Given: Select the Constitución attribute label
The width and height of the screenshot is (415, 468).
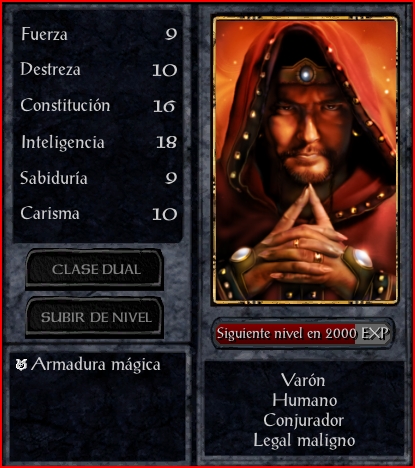Looking at the screenshot, I should [65, 105].
